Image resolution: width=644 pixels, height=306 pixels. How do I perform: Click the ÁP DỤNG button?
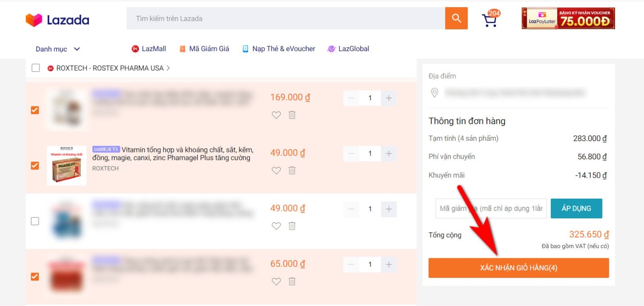576,208
